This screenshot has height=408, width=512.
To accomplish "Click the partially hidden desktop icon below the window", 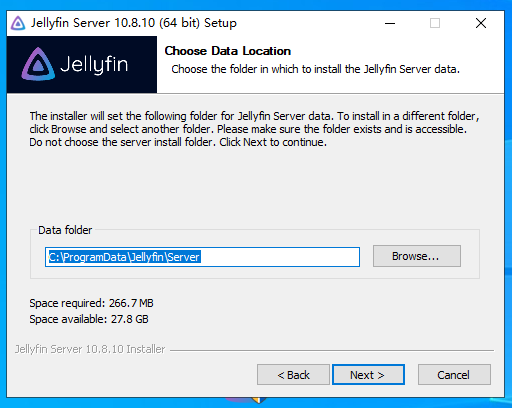I will click(x=246, y=400).
